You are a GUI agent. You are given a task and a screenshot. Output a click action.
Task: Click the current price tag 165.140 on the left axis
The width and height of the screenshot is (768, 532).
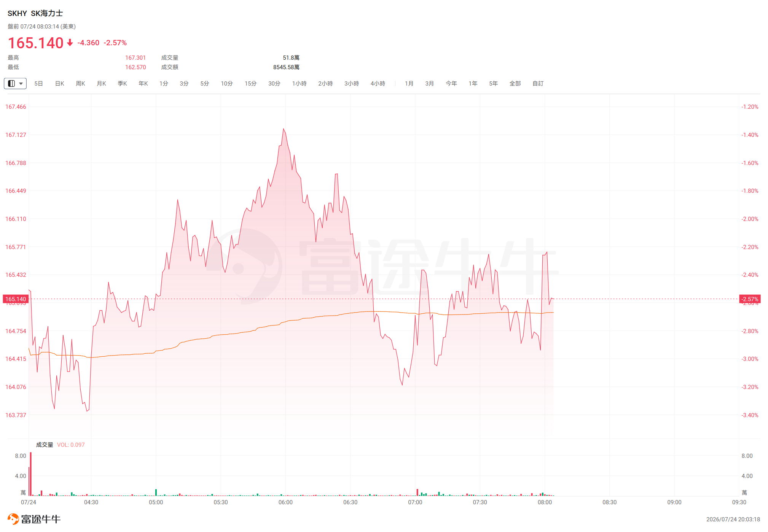[16, 299]
